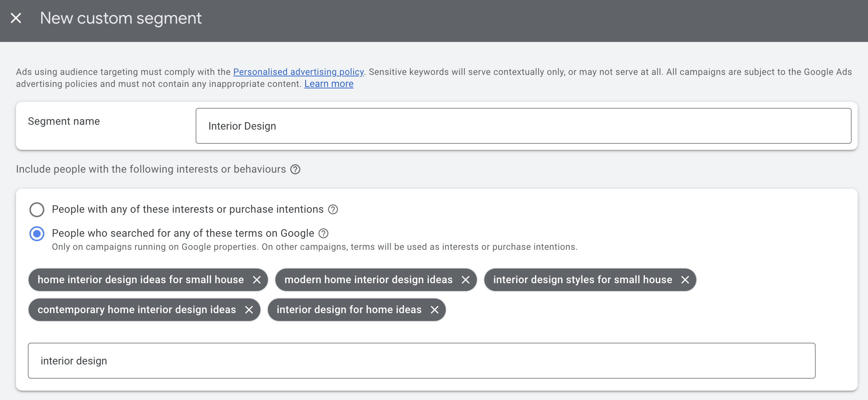Click the 'interior design' keyword input box
This screenshot has height=400, width=868.
(421, 361)
